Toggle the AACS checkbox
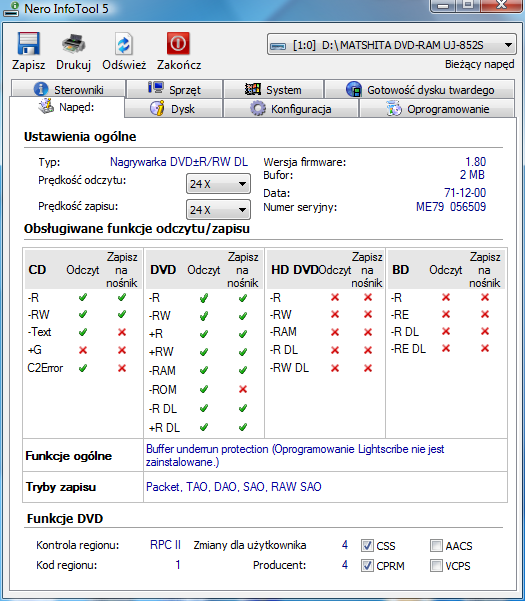This screenshot has width=525, height=601. (436, 545)
